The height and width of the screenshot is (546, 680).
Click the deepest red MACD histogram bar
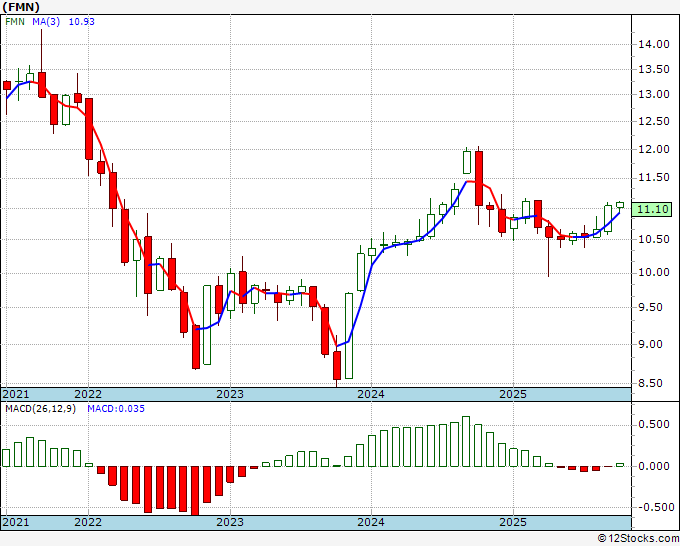tap(195, 490)
